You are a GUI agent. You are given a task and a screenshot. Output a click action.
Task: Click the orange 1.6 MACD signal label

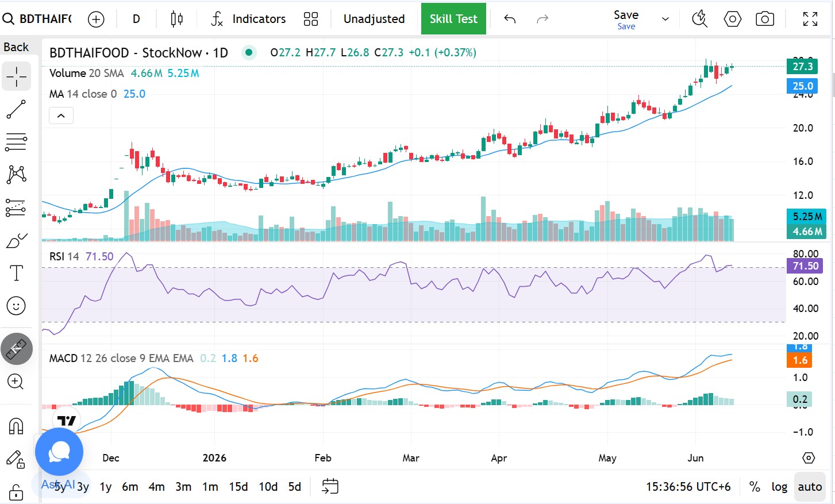click(x=800, y=360)
